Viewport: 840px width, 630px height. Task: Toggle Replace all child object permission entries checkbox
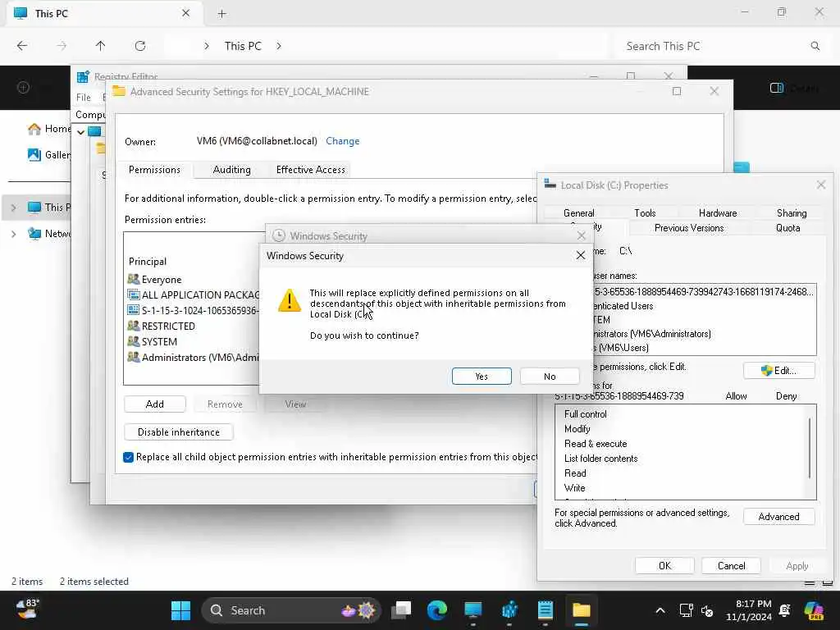click(x=128, y=457)
